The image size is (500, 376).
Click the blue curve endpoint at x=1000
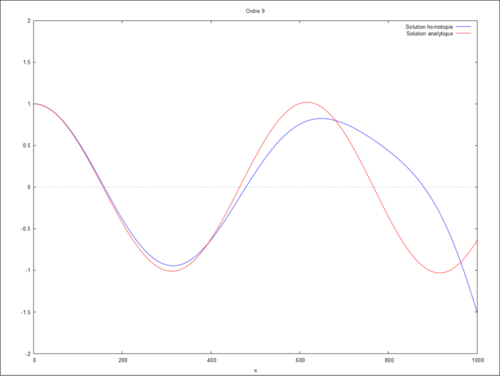pos(477,311)
